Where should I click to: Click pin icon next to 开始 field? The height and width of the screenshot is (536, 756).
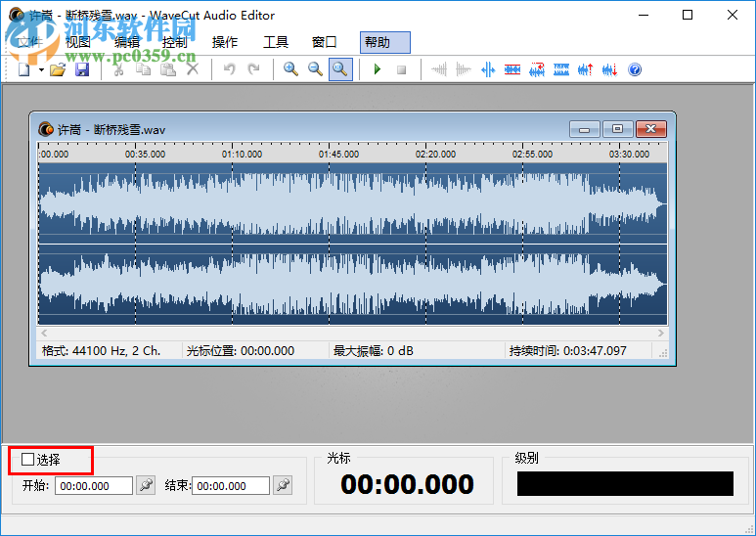(146, 485)
